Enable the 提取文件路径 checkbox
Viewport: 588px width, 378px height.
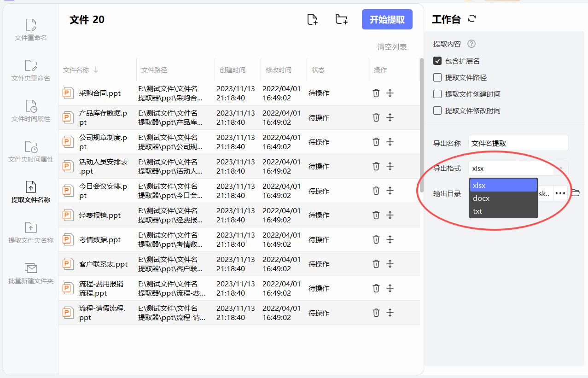(437, 77)
